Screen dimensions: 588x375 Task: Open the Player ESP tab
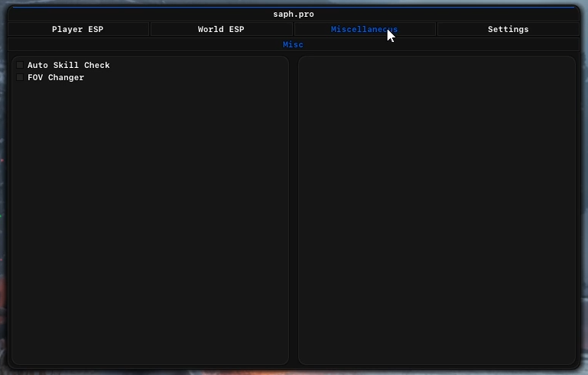click(78, 29)
